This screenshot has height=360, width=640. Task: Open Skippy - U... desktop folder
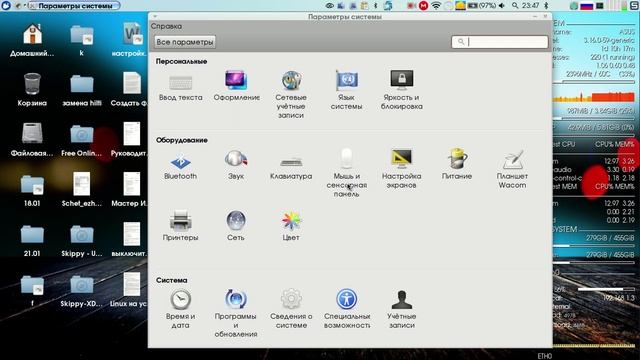coord(82,240)
